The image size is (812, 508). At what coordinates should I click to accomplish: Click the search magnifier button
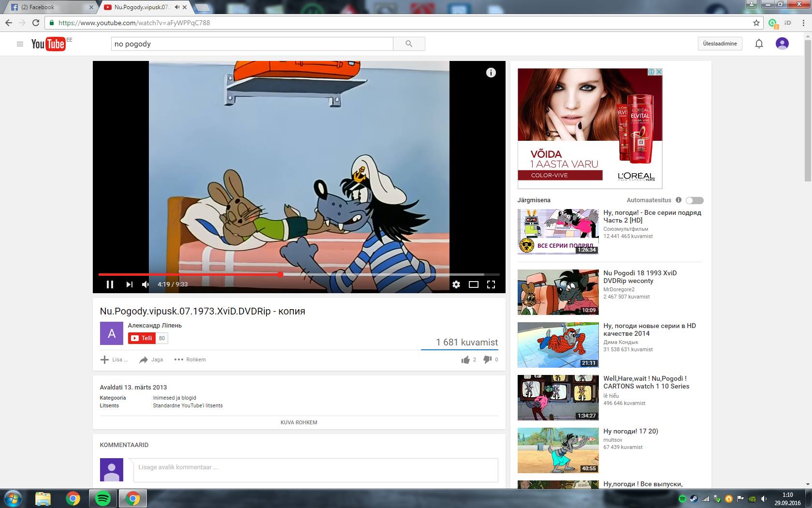click(x=409, y=44)
